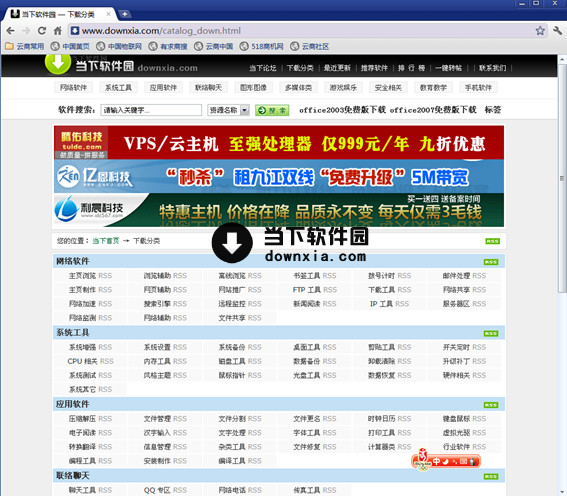Open the green 特惠主机 banner ad
This screenshot has width=567, height=496.
pos(279,210)
